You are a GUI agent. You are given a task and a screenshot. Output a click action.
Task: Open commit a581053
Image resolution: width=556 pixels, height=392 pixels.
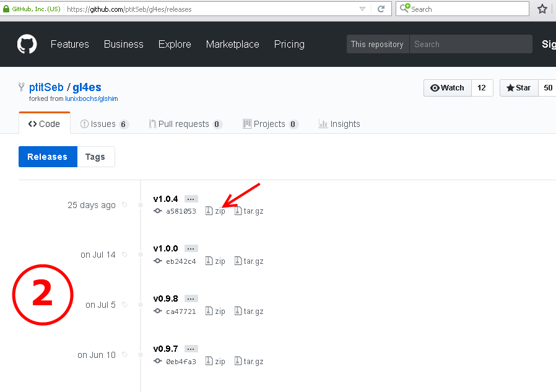tap(181, 211)
